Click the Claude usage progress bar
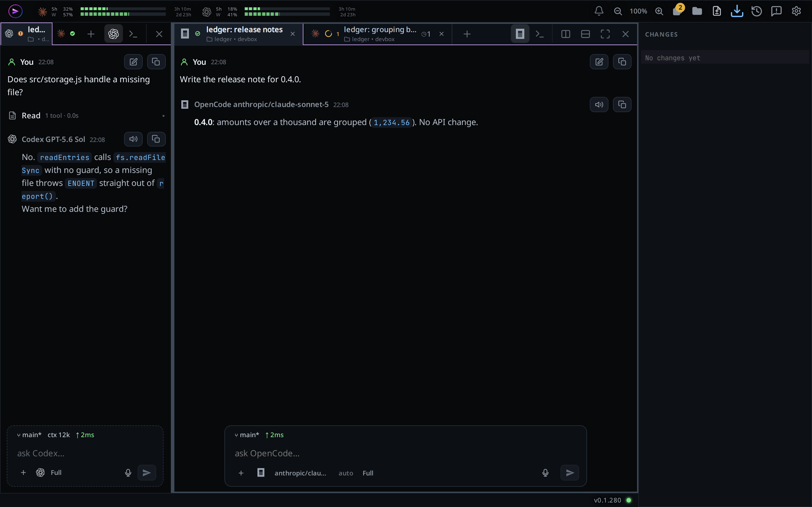 pyautogui.click(x=123, y=11)
